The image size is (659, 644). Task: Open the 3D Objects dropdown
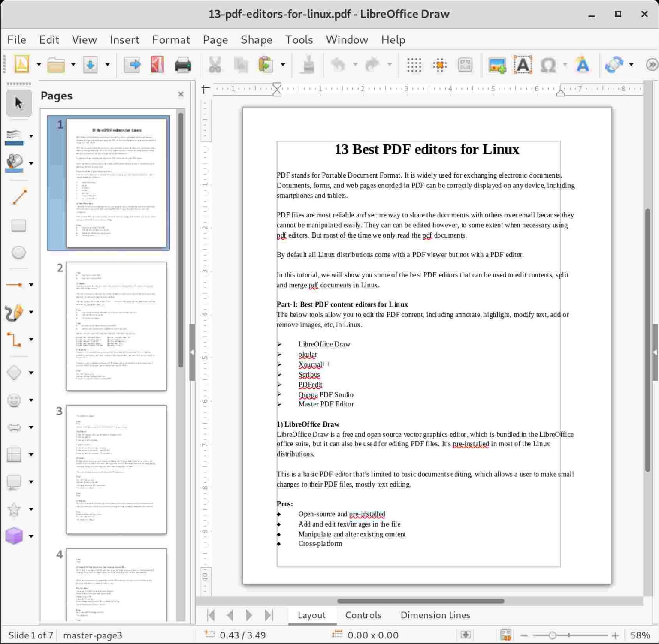(30, 536)
